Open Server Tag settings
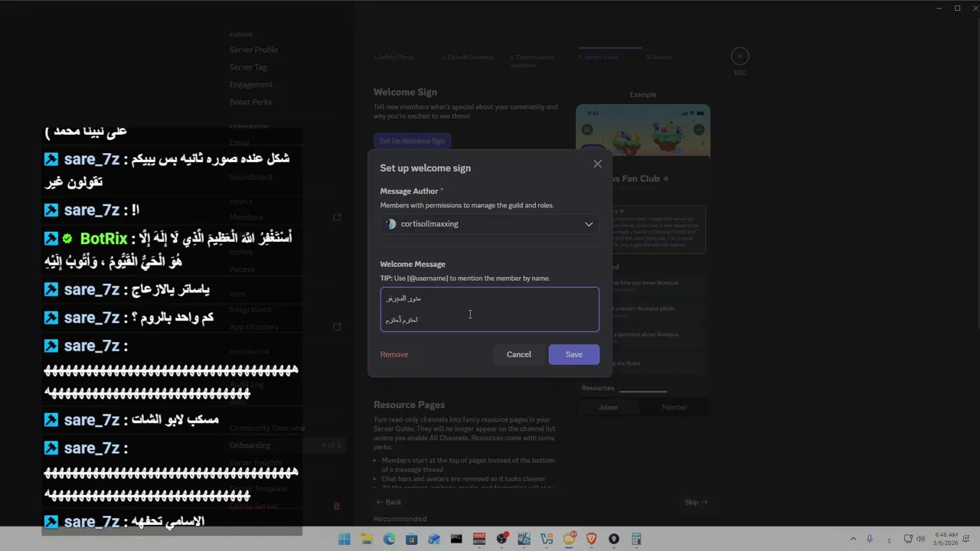 (x=248, y=67)
